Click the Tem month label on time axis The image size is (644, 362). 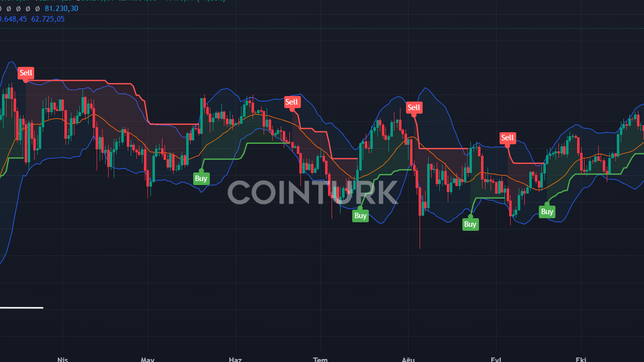coord(320,359)
